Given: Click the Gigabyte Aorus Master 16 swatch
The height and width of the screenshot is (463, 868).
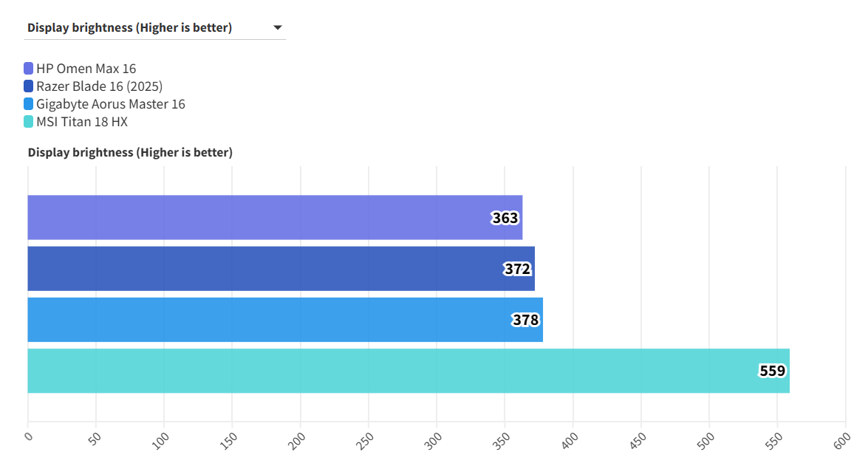Looking at the screenshot, I should pyautogui.click(x=29, y=104).
